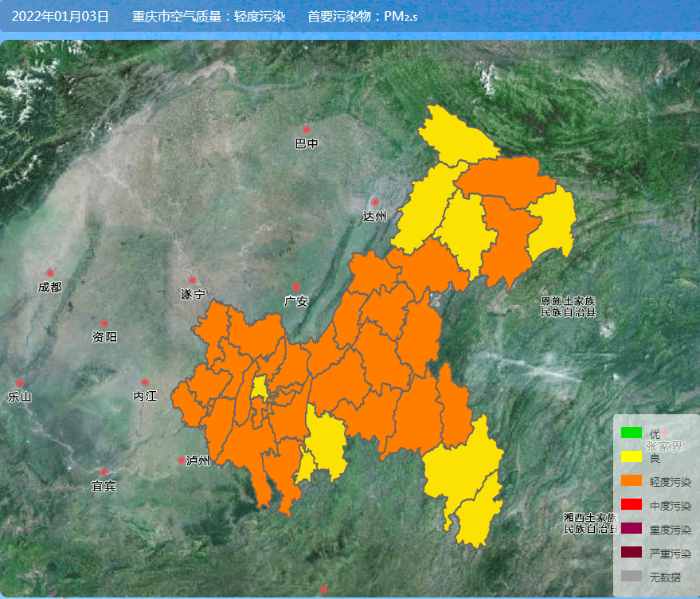
Task: Click the 资阳 city marker
Action: [104, 323]
